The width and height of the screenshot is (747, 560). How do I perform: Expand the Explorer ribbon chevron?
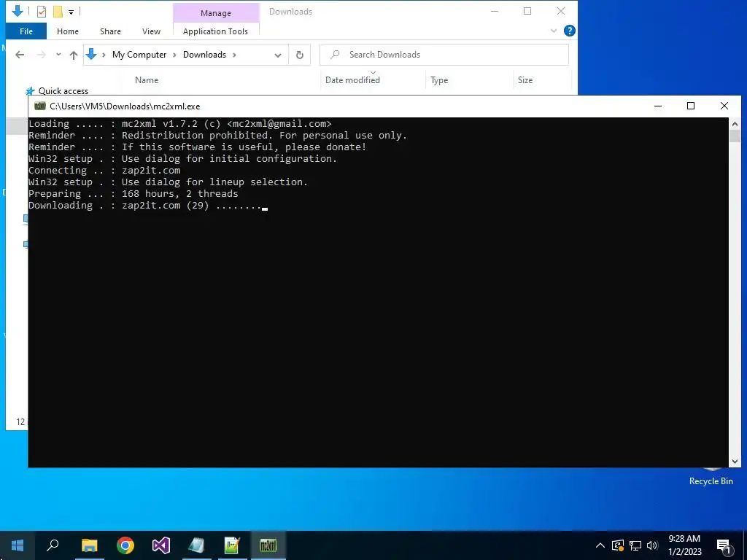coord(553,31)
